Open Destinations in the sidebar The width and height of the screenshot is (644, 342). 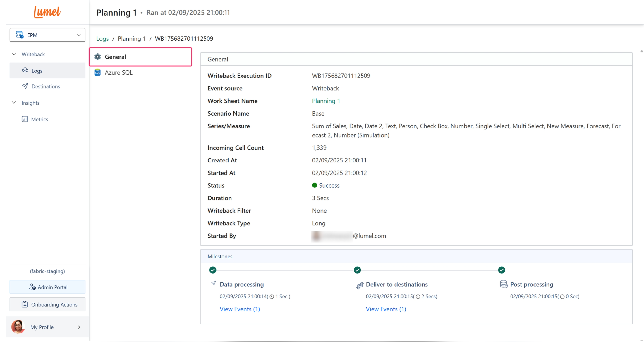[x=46, y=86]
